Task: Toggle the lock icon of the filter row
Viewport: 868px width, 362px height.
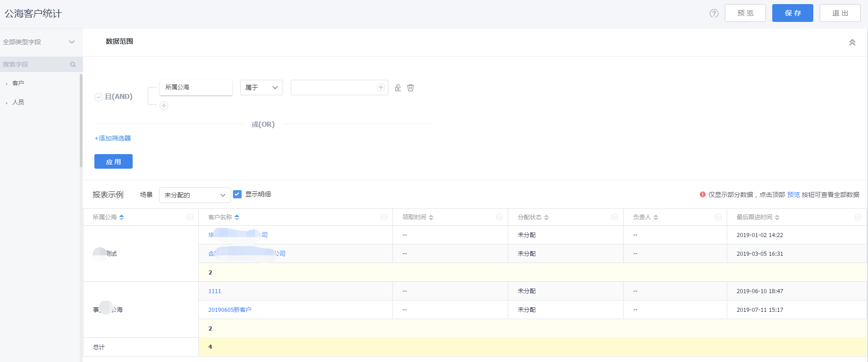Action: (398, 88)
